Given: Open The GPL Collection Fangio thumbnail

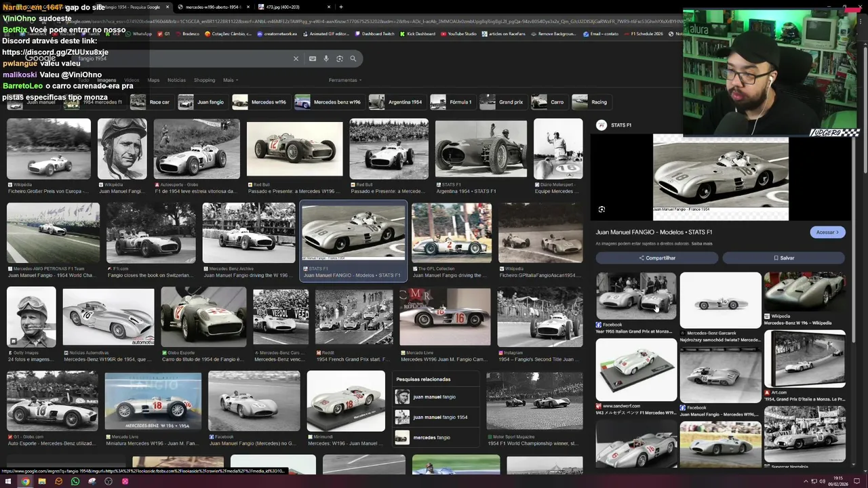Looking at the screenshot, I should click(x=452, y=232).
